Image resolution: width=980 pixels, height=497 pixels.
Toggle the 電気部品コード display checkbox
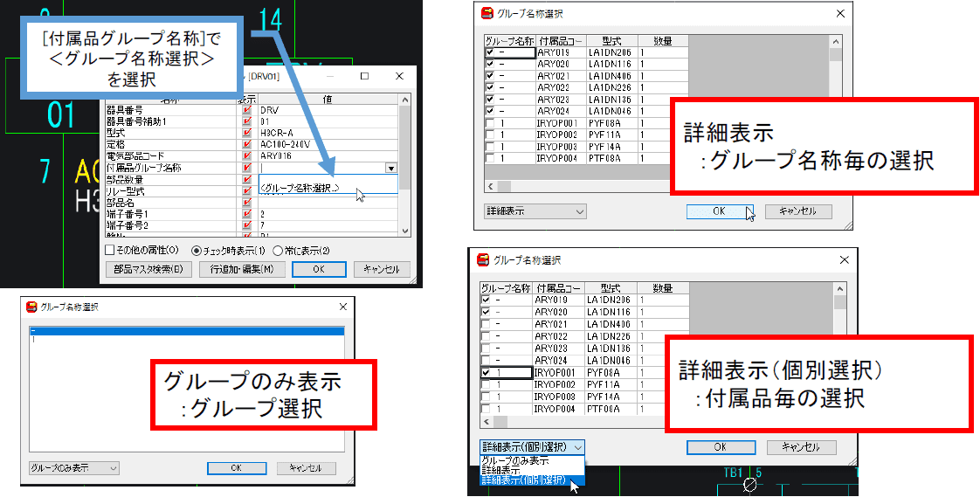point(247,156)
